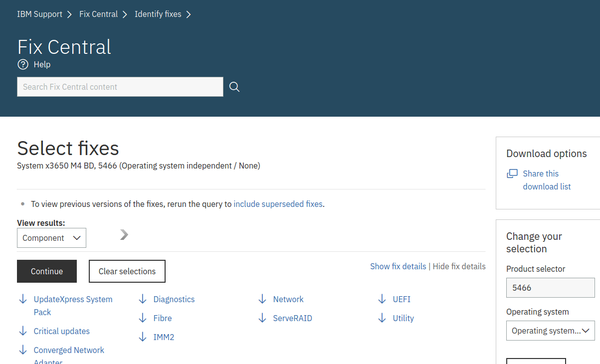Click the down arrow beside Critical updates
Screen dimensions: 600x364
tap(23, 331)
